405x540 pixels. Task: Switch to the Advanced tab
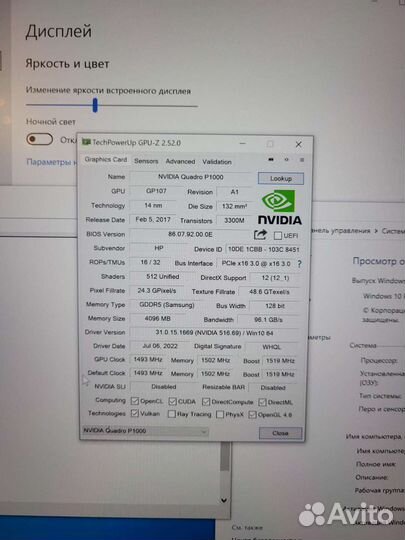180,161
